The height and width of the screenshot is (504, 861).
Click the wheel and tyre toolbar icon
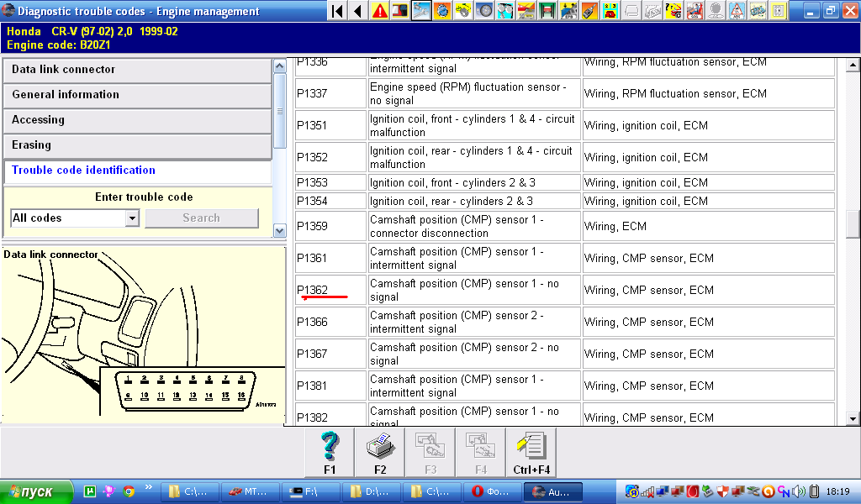pyautogui.click(x=483, y=11)
